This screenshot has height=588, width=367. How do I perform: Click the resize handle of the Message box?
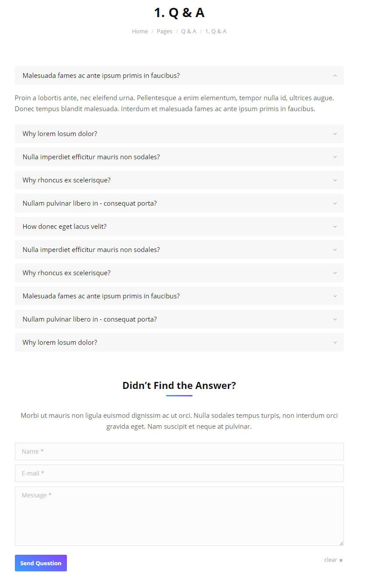pyautogui.click(x=341, y=543)
